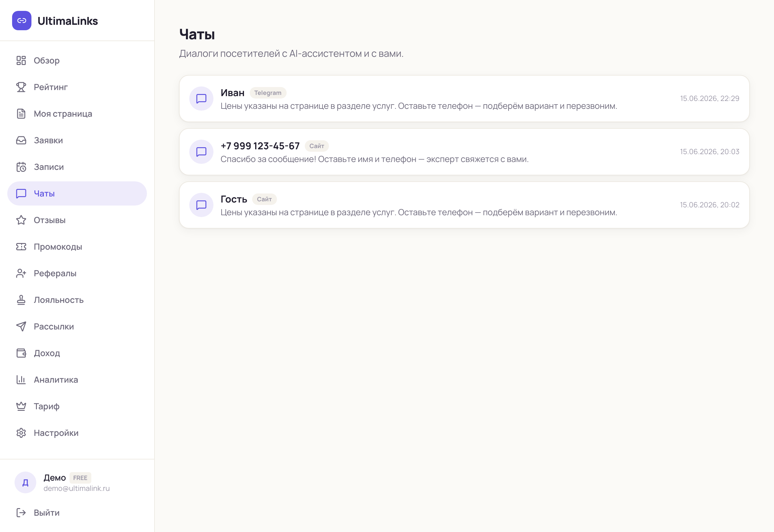Click the Сайт badge beside +7 999 123-45-67
The height and width of the screenshot is (532, 774).
(317, 146)
